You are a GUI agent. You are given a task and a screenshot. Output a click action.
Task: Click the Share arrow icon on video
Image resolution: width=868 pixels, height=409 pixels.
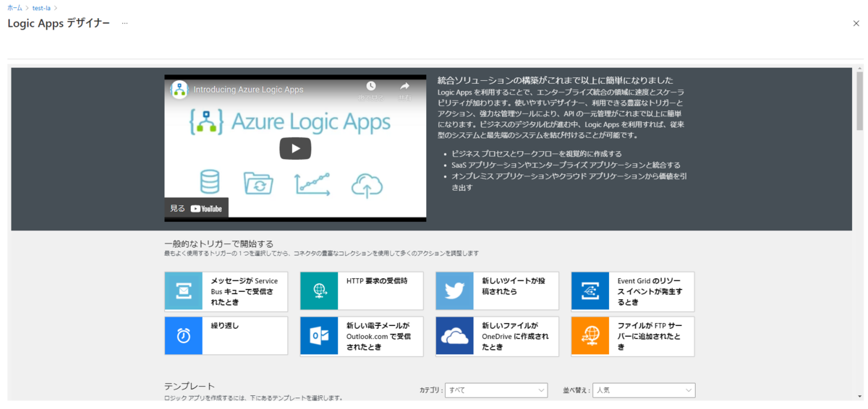click(405, 86)
